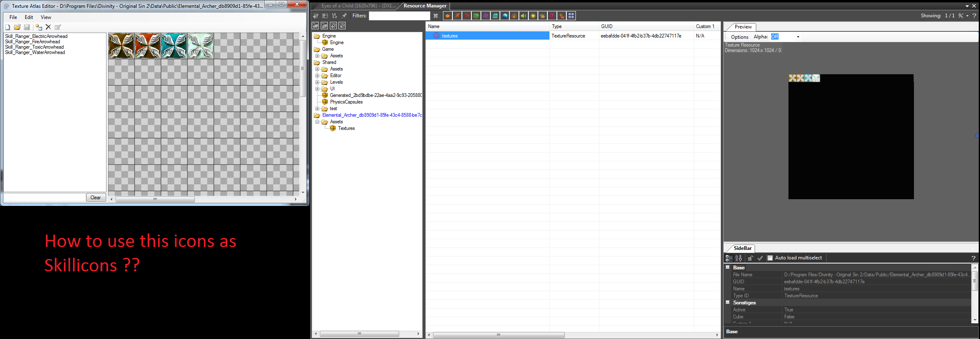Select the orange teapot resource filter icon
980x339 pixels.
(447, 16)
